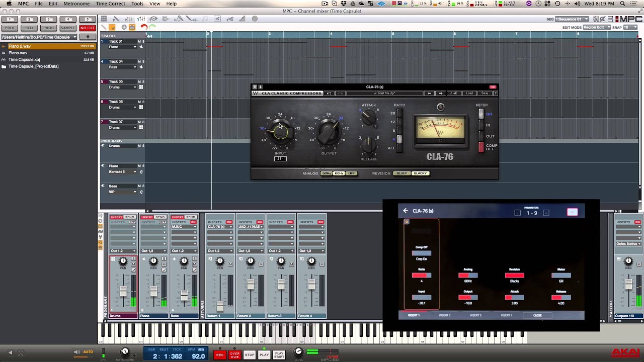Open the Time Correct menu
Viewport: 644px width, 362px height.
click(110, 4)
